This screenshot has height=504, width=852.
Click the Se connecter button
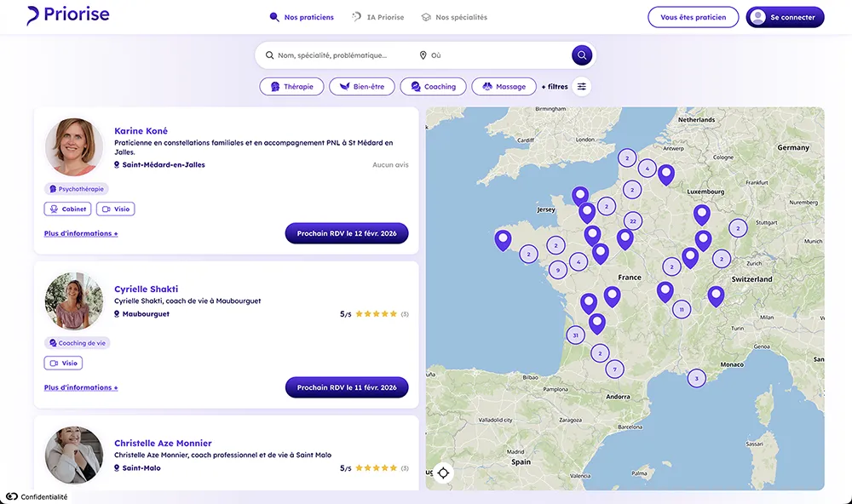(786, 17)
